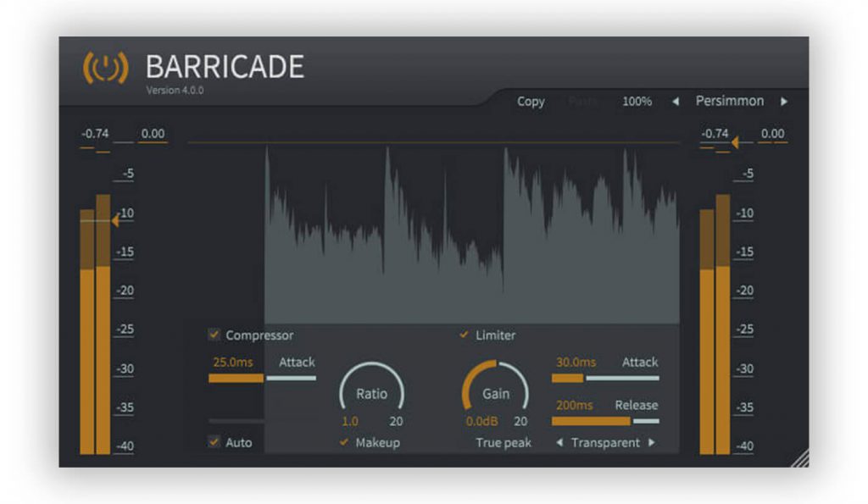Toggle the Makeup checkbox
This screenshot has height=504, width=868.
(344, 442)
